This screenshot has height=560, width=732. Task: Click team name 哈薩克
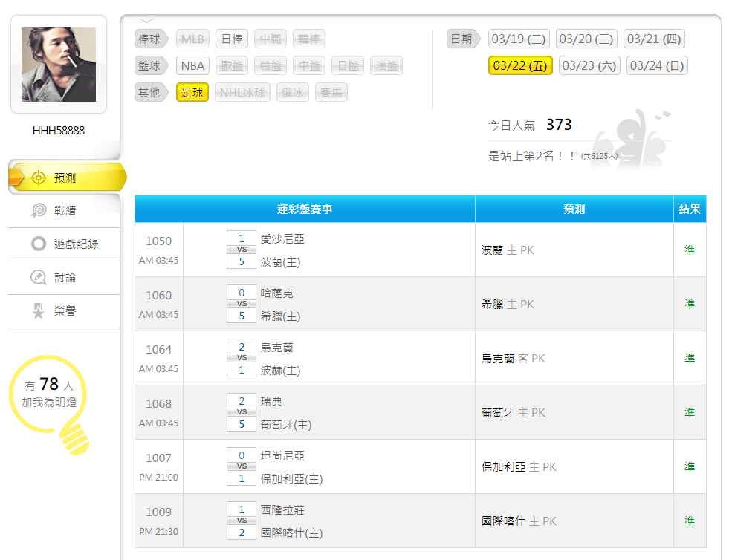point(277,293)
